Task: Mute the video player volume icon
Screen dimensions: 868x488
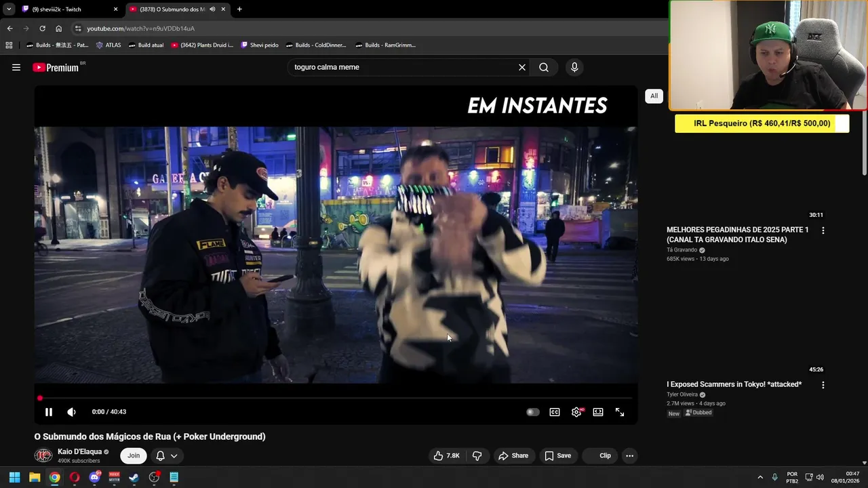Action: (71, 411)
